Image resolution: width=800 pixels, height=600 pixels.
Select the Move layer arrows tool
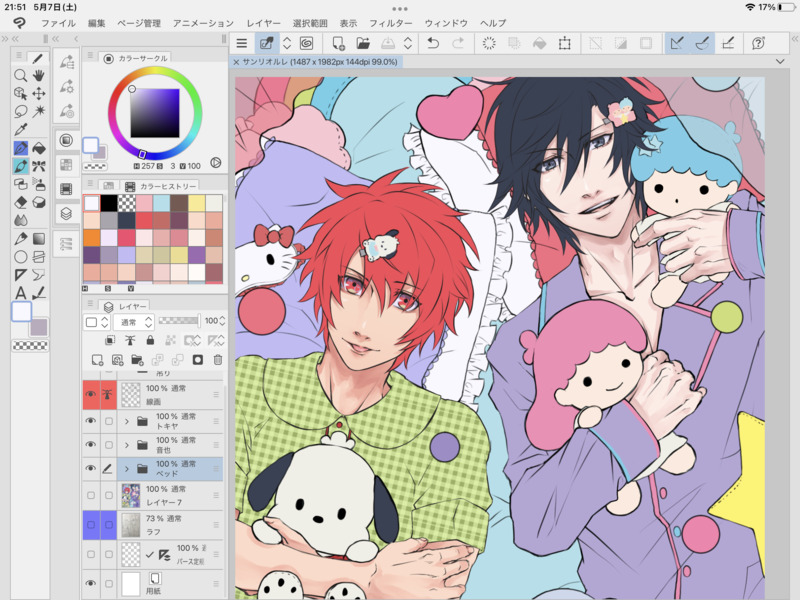39,93
